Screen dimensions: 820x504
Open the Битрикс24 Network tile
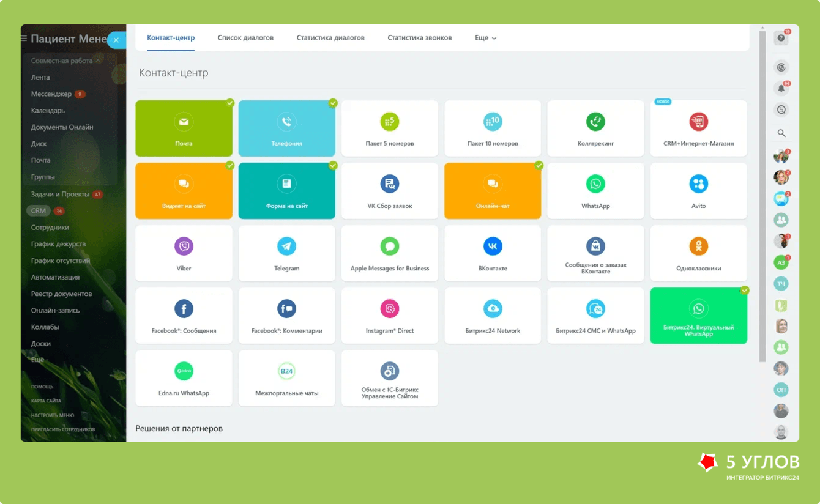[493, 316]
